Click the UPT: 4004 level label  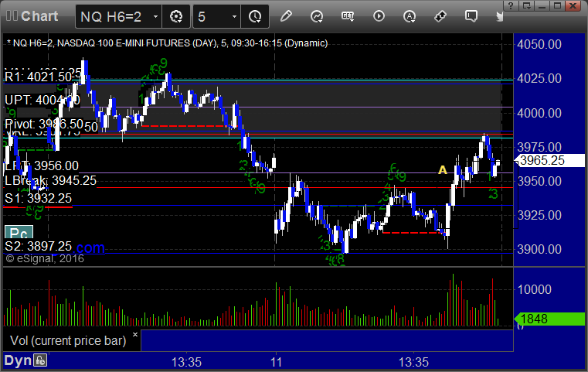click(42, 101)
